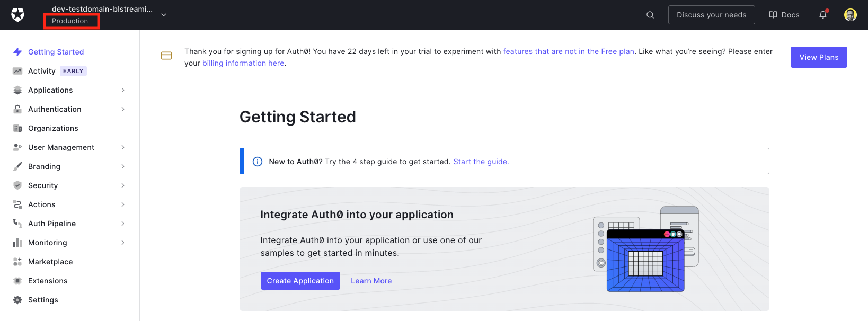Image resolution: width=868 pixels, height=321 pixels.
Task: Expand the Actions submenu chevron
Action: (x=123, y=204)
